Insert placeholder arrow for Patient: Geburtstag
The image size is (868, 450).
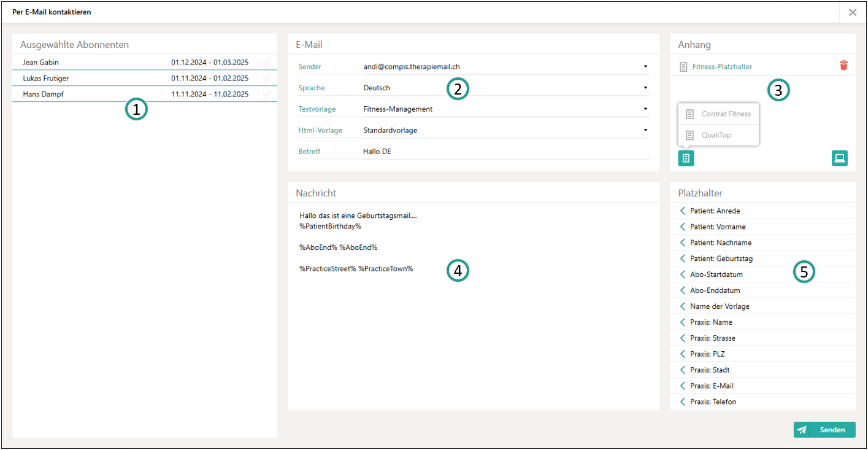click(x=683, y=258)
